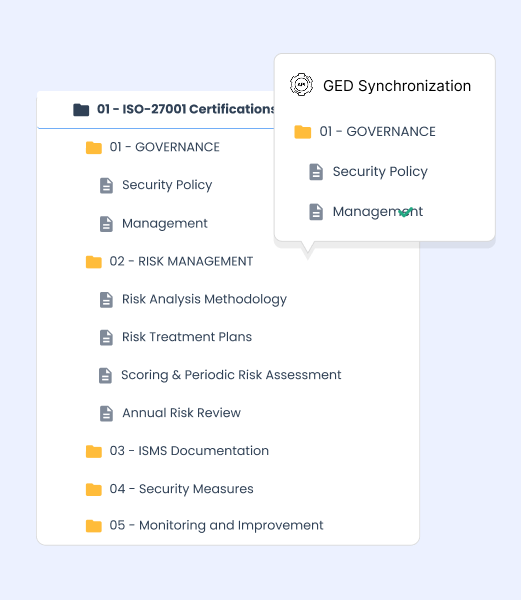521x600 pixels.
Task: Open Scoring & Periodic Risk Assessment document
Action: [231, 375]
